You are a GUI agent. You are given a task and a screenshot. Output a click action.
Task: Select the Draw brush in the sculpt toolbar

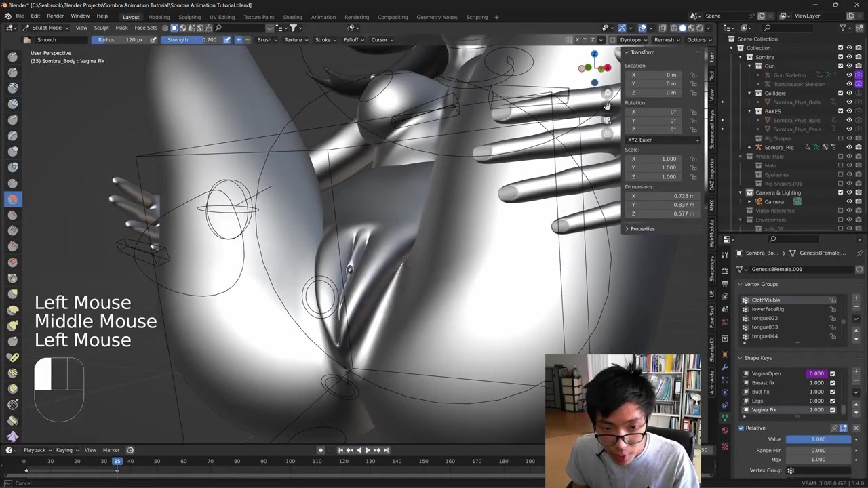click(x=12, y=56)
